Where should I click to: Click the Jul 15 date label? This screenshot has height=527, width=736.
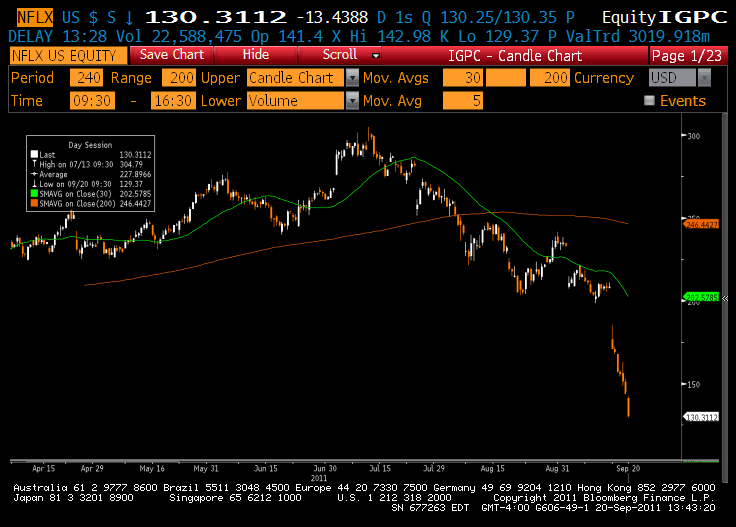point(380,468)
